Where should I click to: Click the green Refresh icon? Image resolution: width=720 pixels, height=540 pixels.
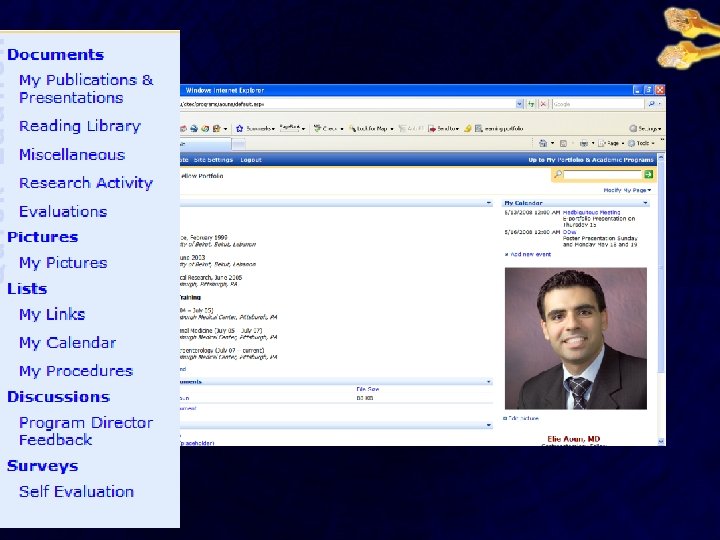click(531, 104)
